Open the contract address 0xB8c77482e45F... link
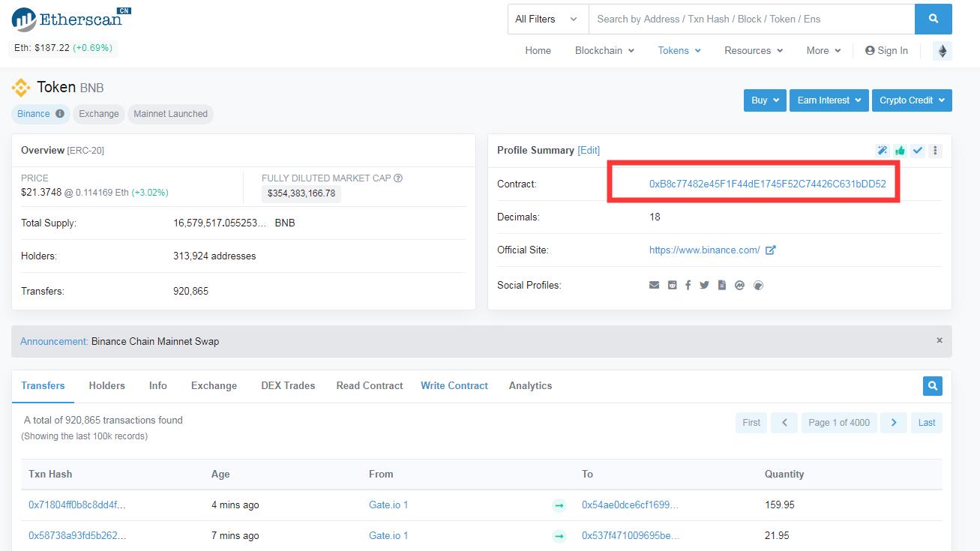This screenshot has height=551, width=980. point(768,184)
